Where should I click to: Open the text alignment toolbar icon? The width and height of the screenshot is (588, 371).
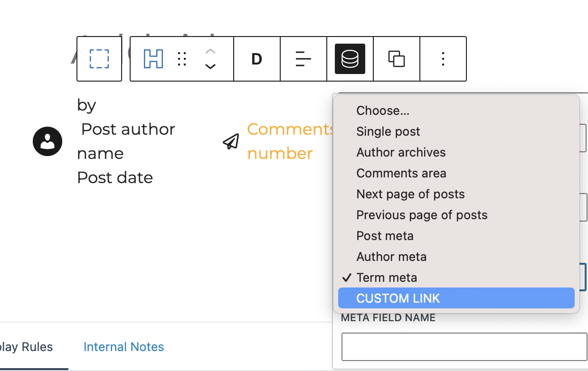303,59
